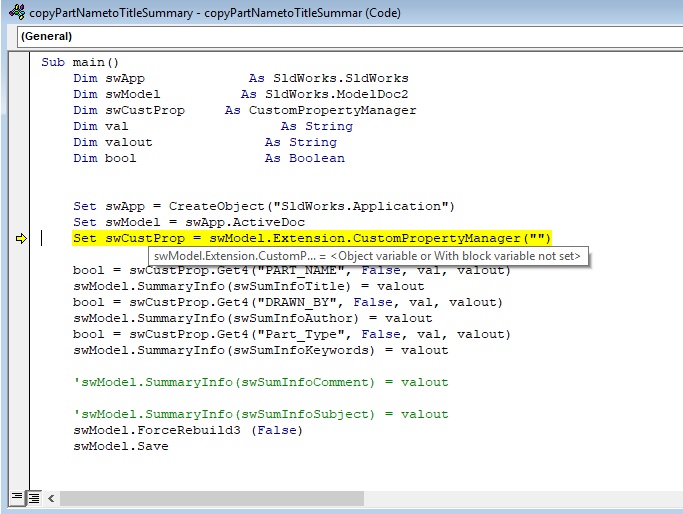Open the (General) object dropdown
The image size is (683, 514).
tap(350, 37)
